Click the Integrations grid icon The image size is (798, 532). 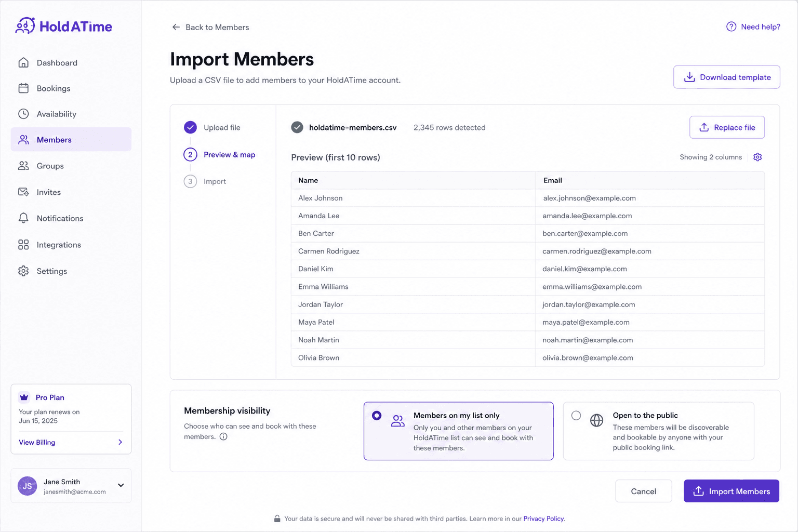point(23,245)
